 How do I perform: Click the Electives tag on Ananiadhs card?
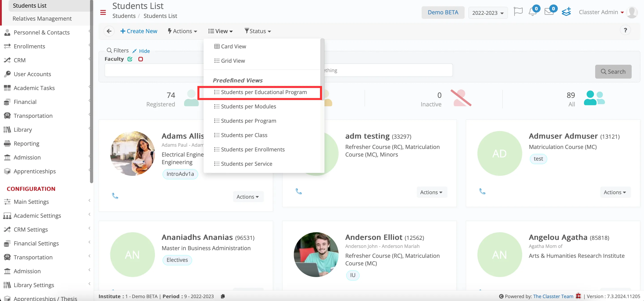click(177, 260)
